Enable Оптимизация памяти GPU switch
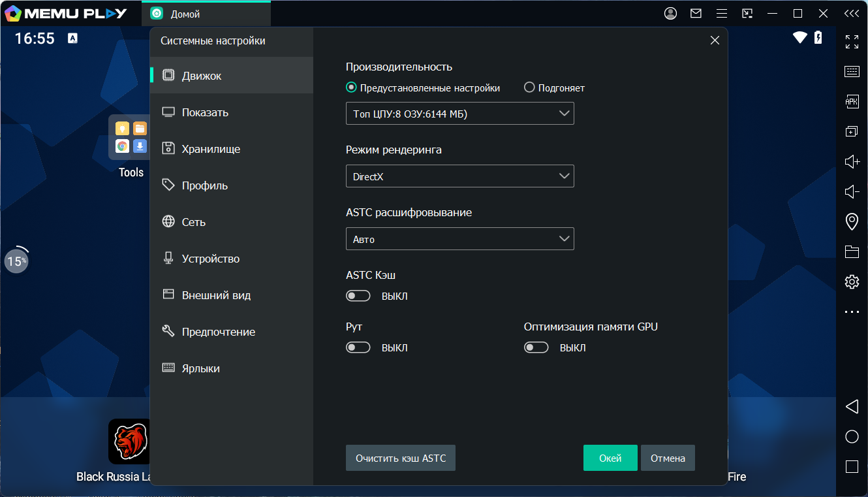The height and width of the screenshot is (497, 868). [x=536, y=347]
